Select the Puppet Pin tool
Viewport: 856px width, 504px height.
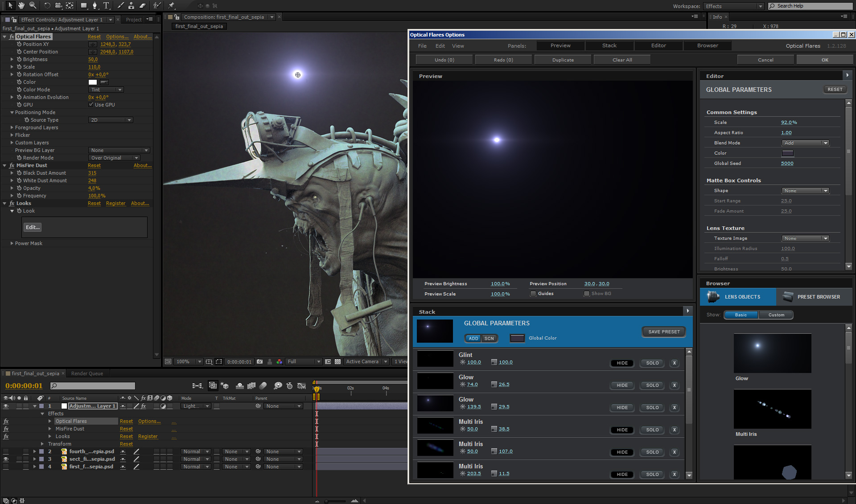pos(172,5)
